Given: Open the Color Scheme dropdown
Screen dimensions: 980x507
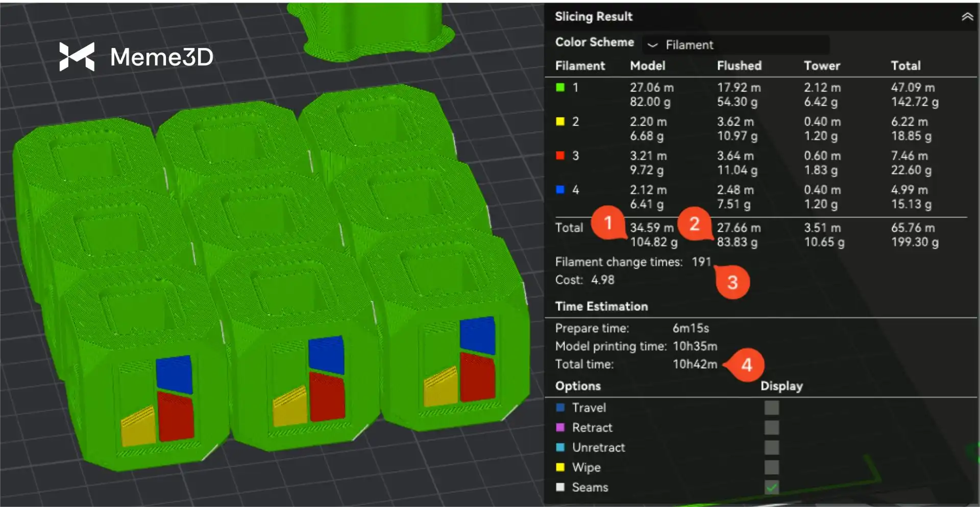Looking at the screenshot, I should point(736,45).
